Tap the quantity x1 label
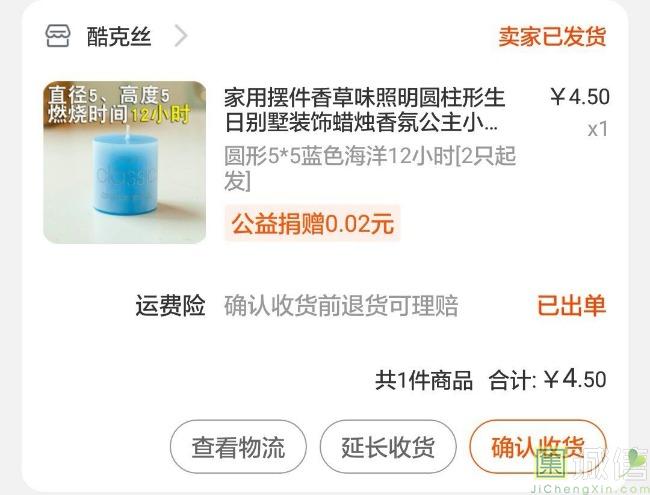 click(597, 129)
